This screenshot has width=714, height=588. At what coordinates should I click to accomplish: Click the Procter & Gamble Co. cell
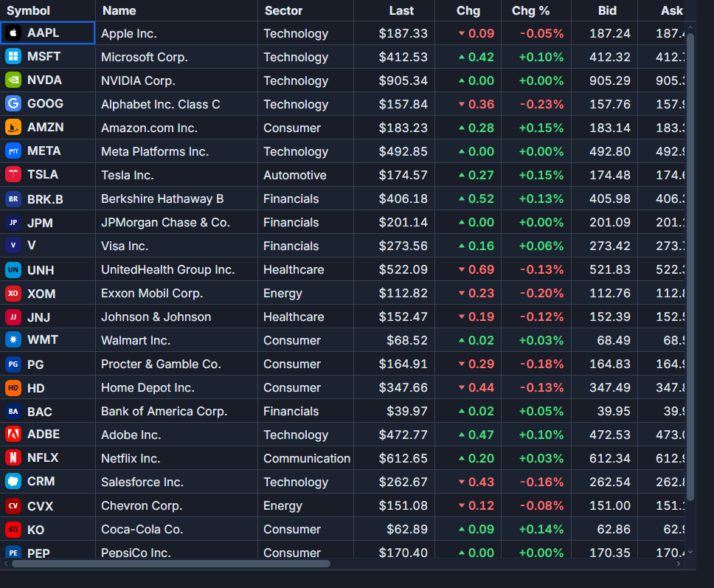176,364
